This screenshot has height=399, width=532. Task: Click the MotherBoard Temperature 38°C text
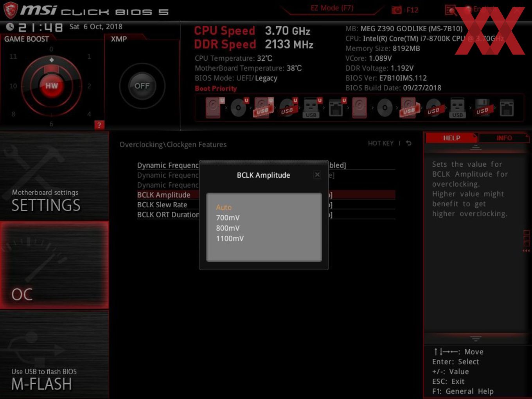click(248, 68)
